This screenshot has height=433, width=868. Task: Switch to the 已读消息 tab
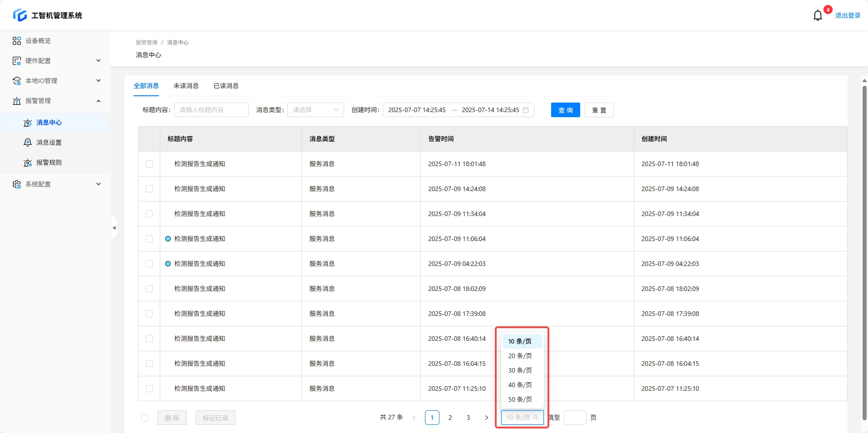[x=226, y=86]
